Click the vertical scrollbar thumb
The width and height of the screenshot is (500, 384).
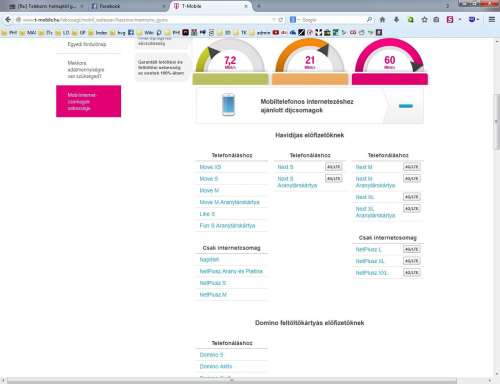tap(497, 122)
